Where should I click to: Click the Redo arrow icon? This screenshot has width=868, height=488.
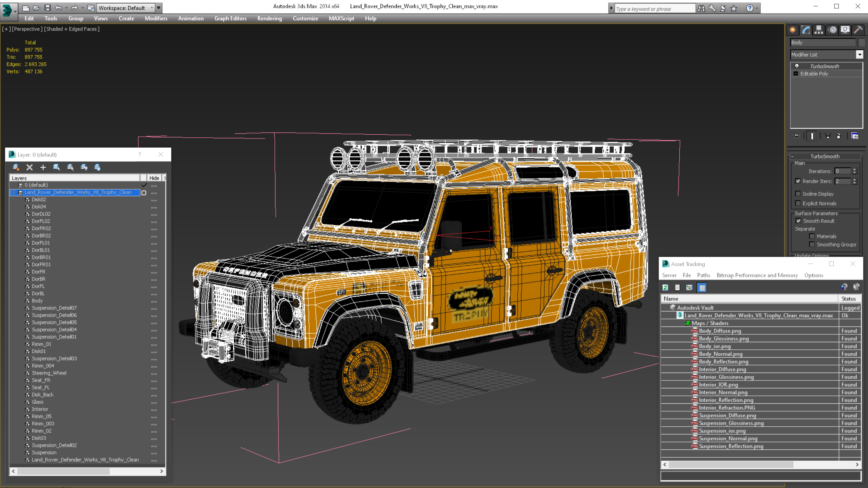tap(74, 8)
